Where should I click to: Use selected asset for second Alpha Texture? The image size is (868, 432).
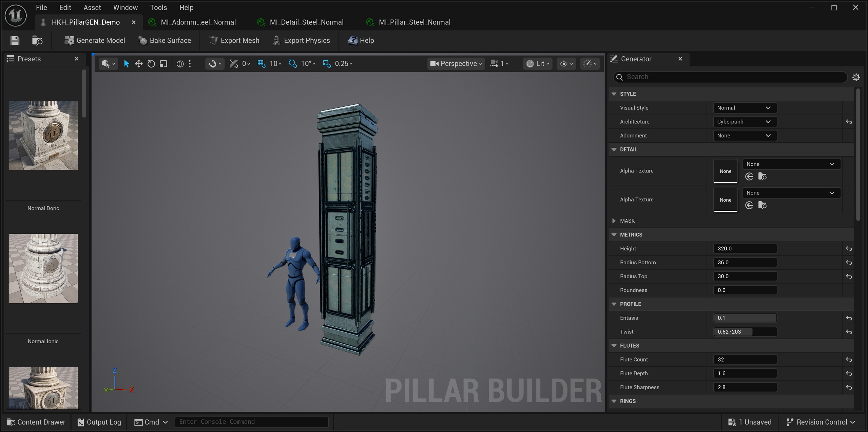pyautogui.click(x=749, y=205)
